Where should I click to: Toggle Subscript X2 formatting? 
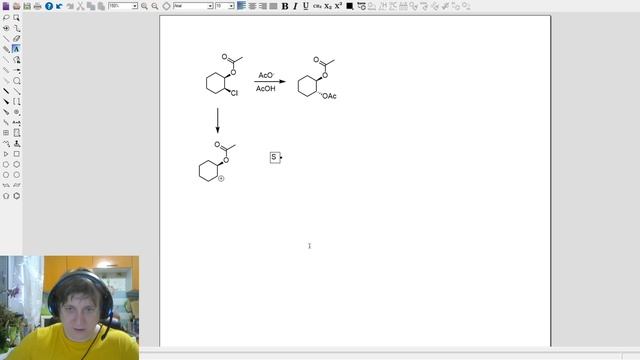pyautogui.click(x=328, y=6)
